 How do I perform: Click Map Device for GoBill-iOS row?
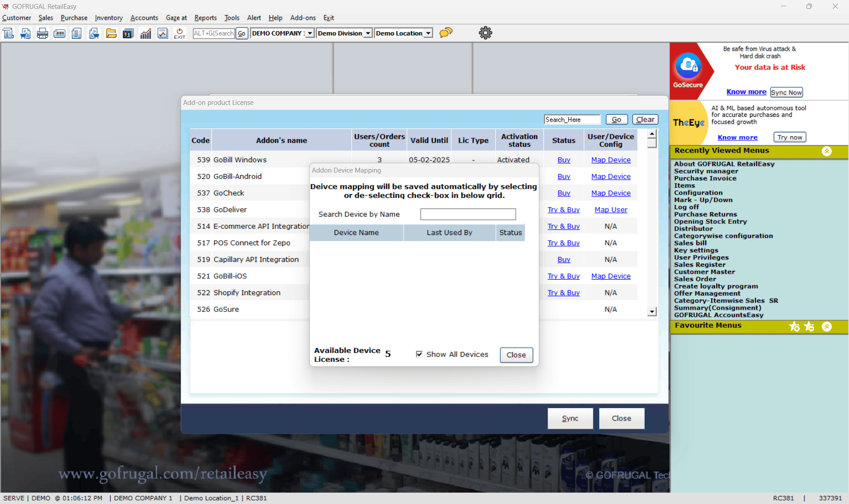611,276
